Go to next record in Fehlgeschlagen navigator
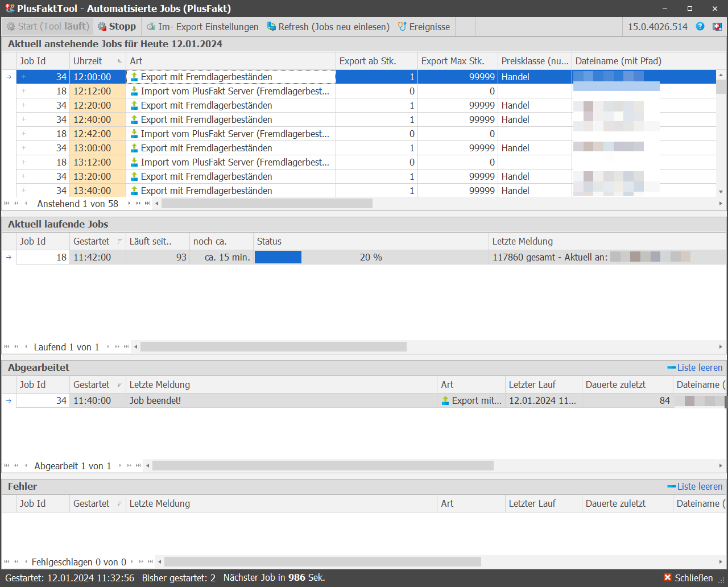The width and height of the screenshot is (728, 587). [132, 561]
